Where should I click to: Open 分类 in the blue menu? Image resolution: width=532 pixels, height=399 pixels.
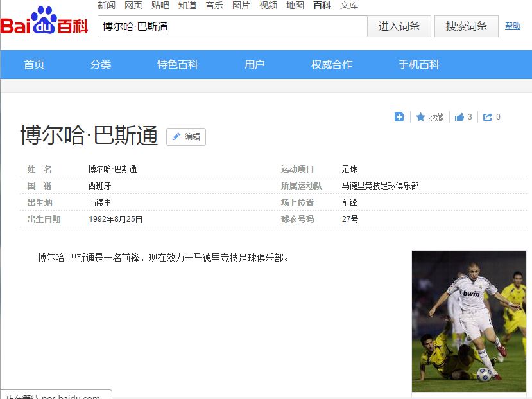(x=101, y=64)
